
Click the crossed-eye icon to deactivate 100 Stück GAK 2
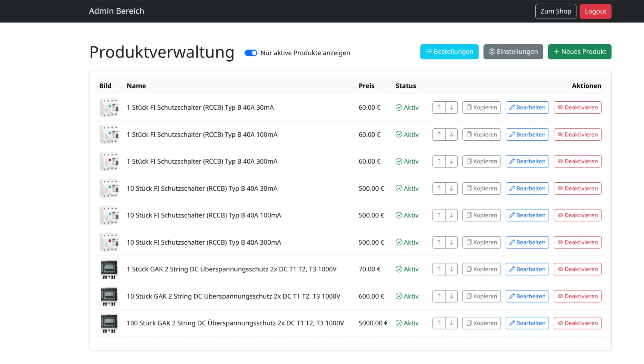point(560,323)
